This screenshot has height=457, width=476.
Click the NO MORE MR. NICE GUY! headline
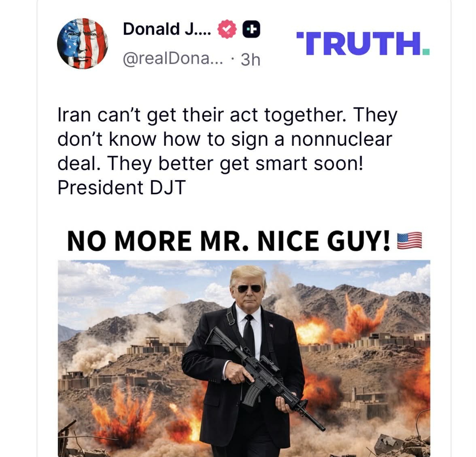tap(228, 241)
